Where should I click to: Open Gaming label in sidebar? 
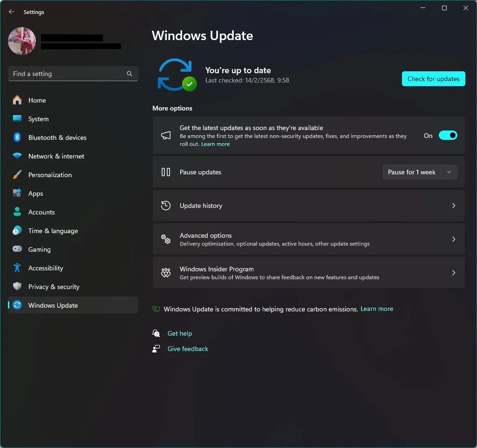[x=40, y=249]
